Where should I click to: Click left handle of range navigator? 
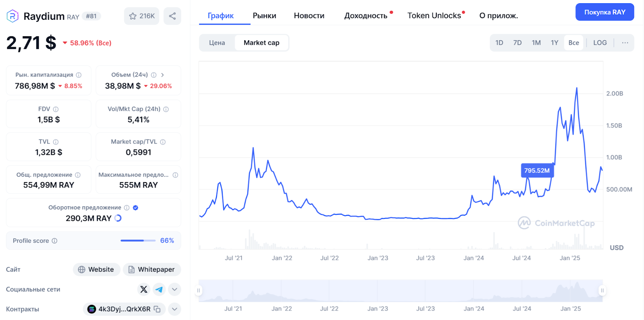[198, 291]
